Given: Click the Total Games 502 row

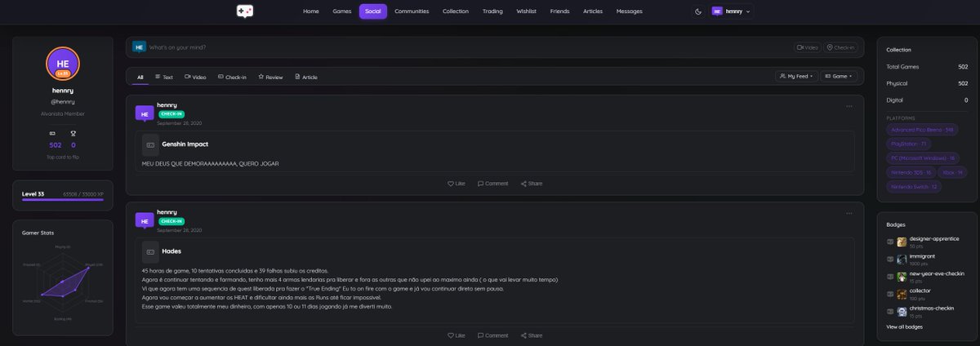Looking at the screenshot, I should point(927,66).
